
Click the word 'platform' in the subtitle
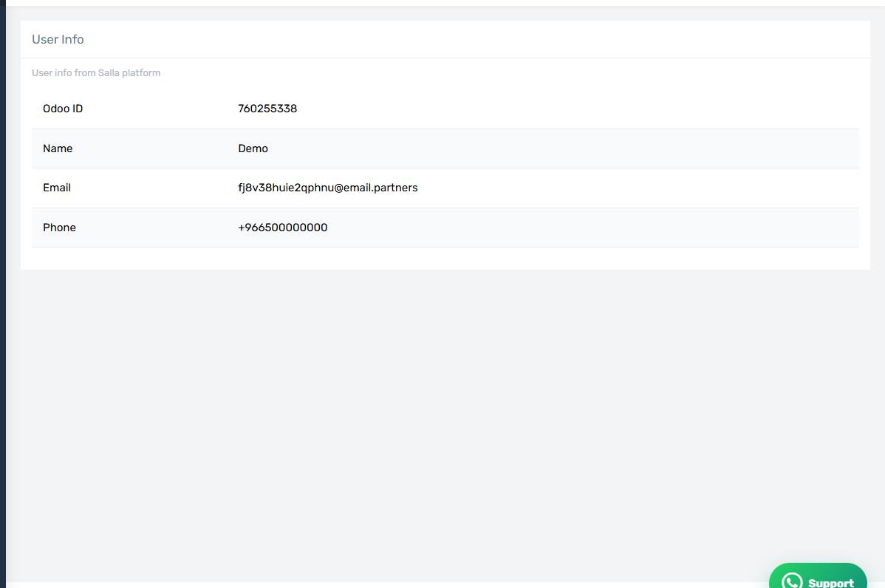(x=141, y=73)
